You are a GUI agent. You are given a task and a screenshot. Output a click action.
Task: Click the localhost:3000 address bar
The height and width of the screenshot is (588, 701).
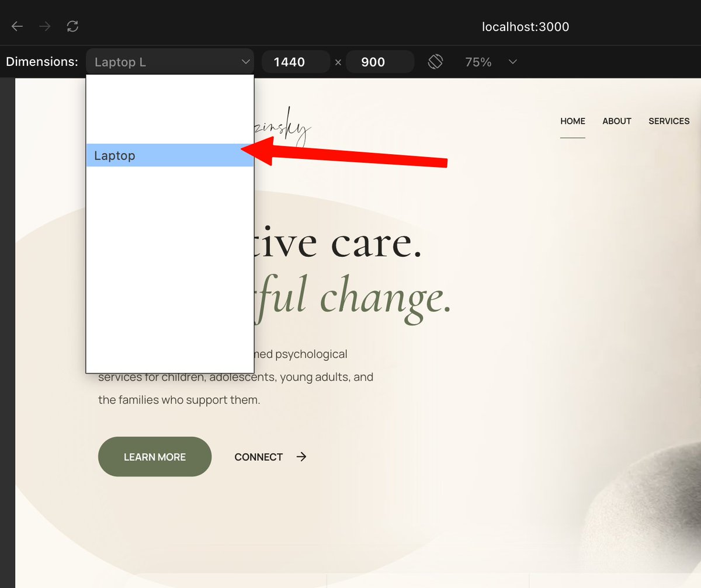coord(525,26)
